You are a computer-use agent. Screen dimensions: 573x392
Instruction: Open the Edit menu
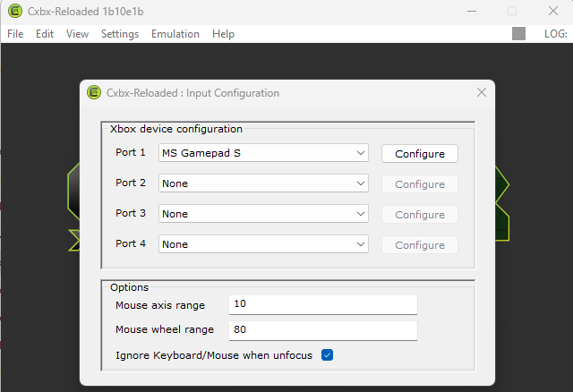pos(45,34)
